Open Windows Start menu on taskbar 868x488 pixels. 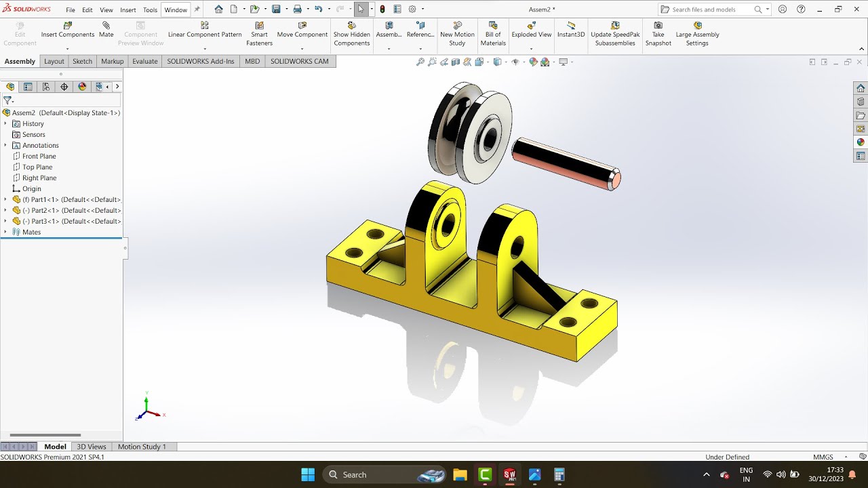pyautogui.click(x=308, y=474)
